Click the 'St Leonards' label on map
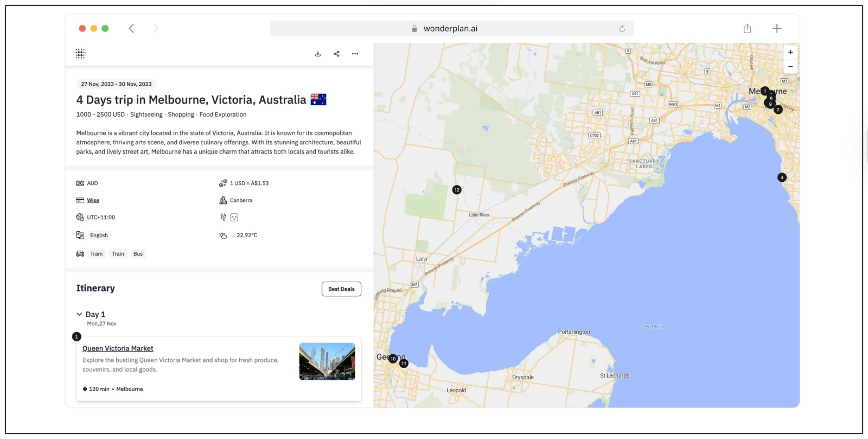The height and width of the screenshot is (439, 868). click(615, 376)
